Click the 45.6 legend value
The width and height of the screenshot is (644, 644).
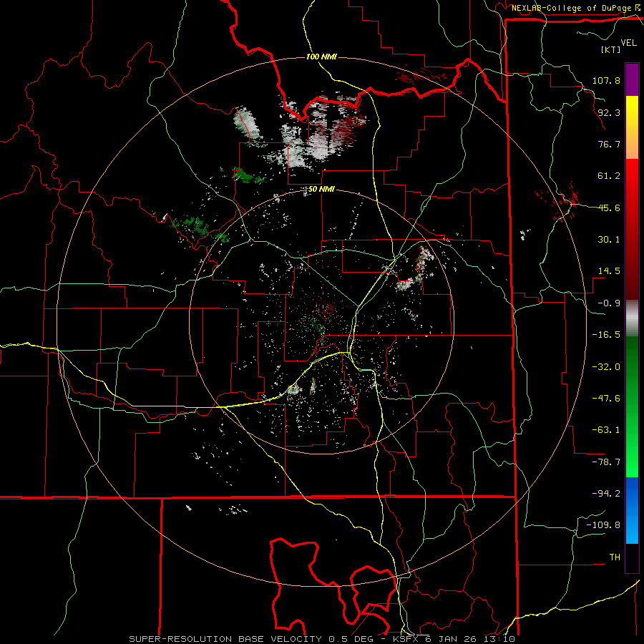[x=609, y=208]
